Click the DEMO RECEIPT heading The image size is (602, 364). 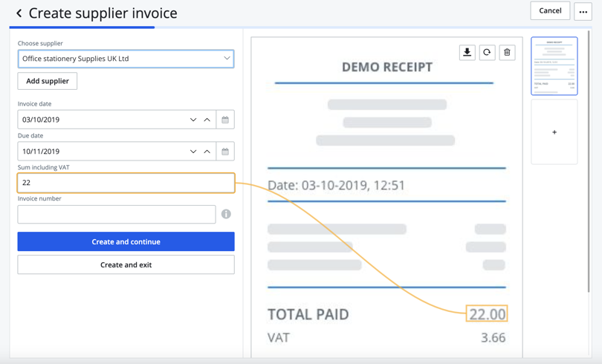coord(387,67)
